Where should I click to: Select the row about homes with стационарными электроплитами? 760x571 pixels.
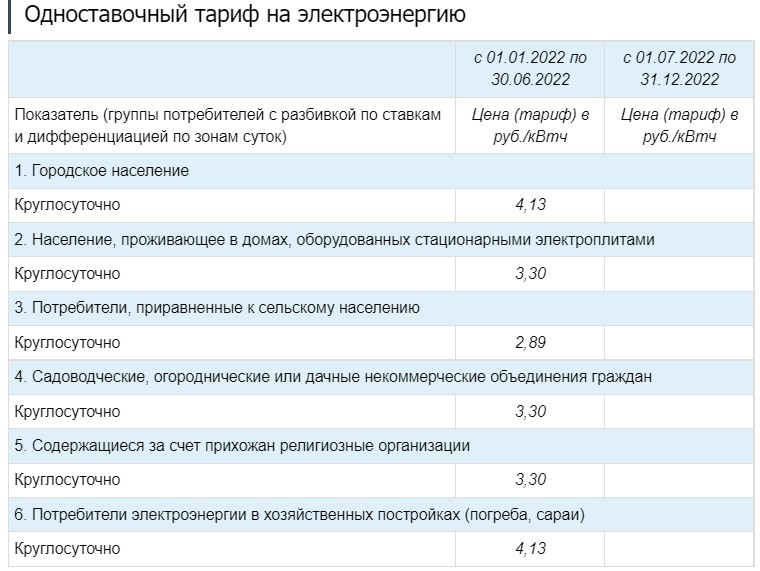[335, 240]
